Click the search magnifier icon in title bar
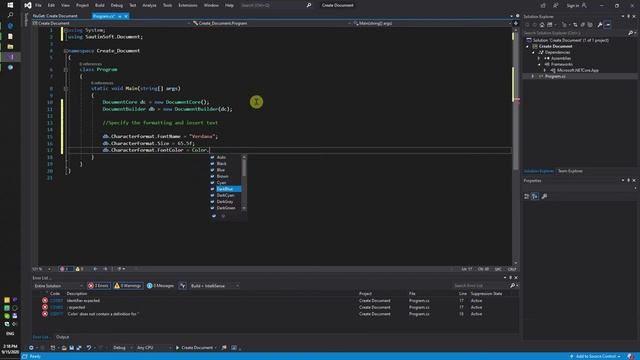This screenshot has width=640, height=360. click(x=309, y=5)
